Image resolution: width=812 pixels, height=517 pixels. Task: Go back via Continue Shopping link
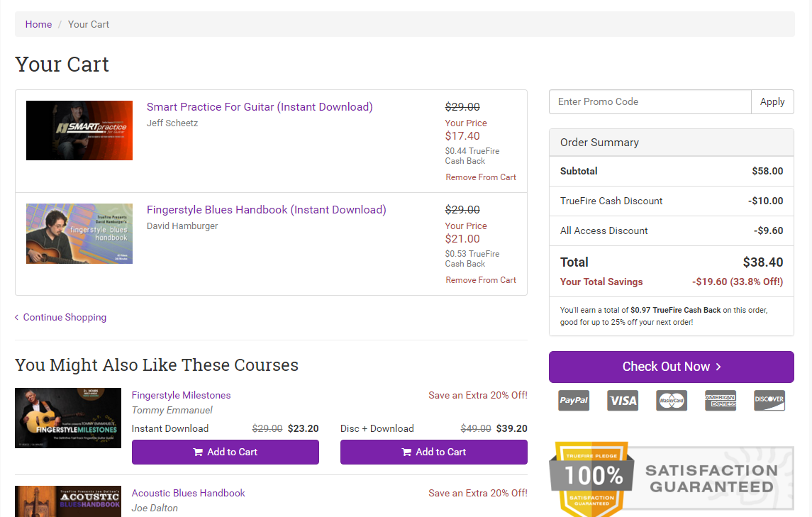pos(64,317)
